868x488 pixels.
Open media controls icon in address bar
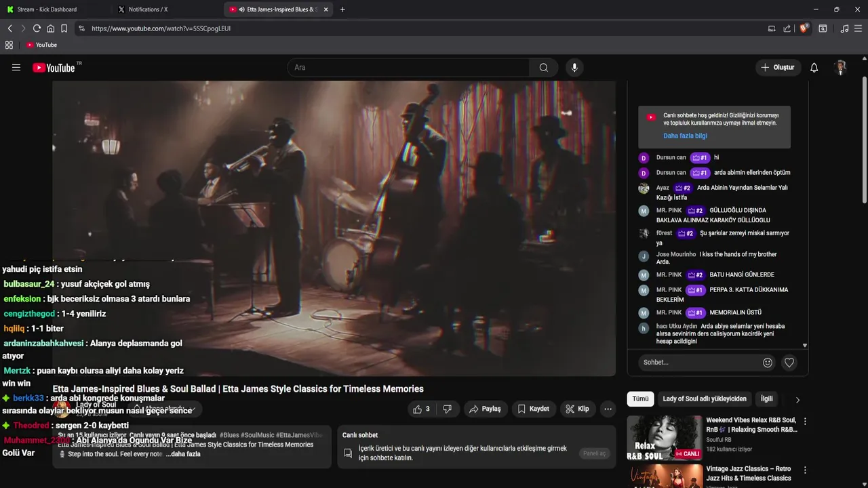[x=771, y=28]
